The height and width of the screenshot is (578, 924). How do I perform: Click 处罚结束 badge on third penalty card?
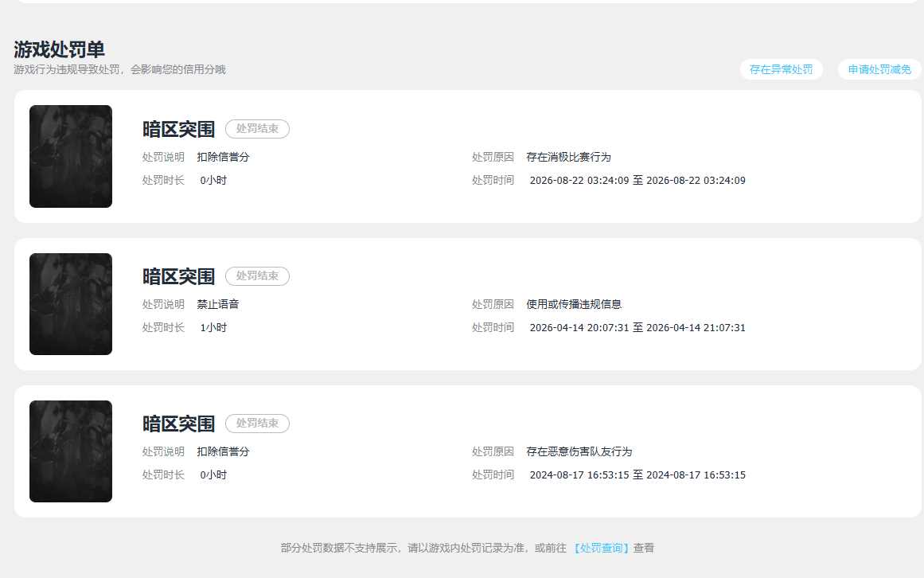(x=258, y=423)
